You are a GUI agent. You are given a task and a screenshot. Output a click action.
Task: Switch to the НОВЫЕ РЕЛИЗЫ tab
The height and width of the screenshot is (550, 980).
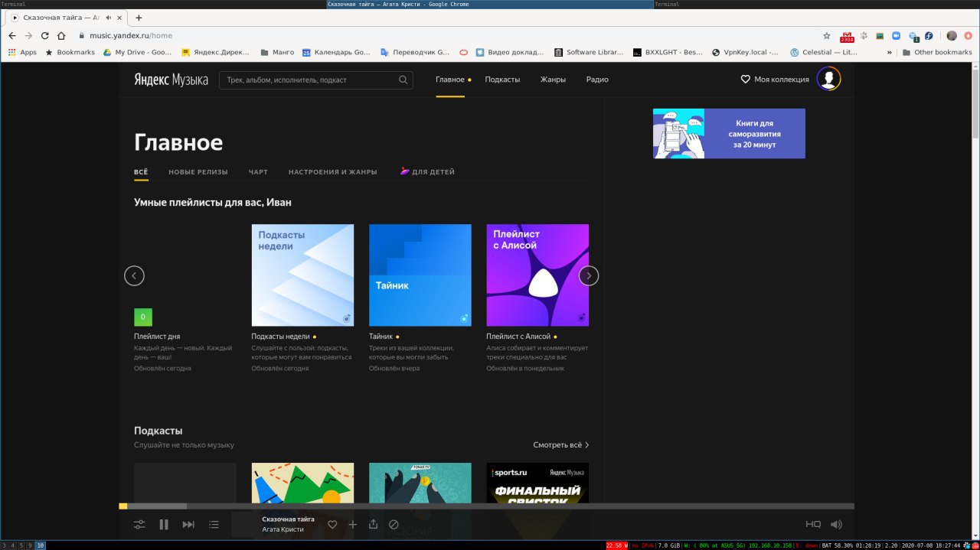198,172
